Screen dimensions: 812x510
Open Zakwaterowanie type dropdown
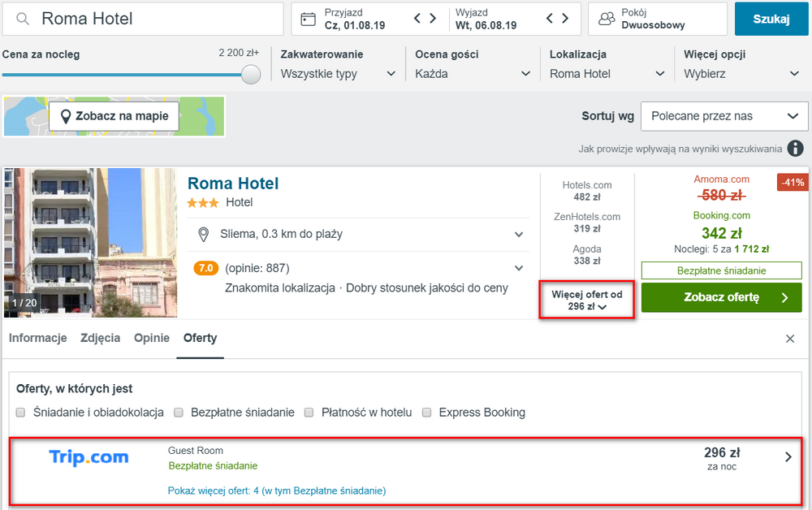click(338, 74)
